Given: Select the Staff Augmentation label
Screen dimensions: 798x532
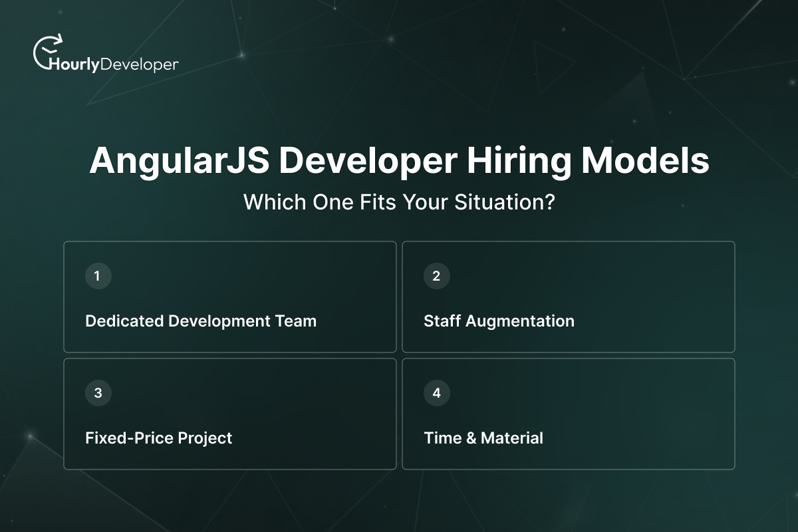Looking at the screenshot, I should (x=499, y=321).
